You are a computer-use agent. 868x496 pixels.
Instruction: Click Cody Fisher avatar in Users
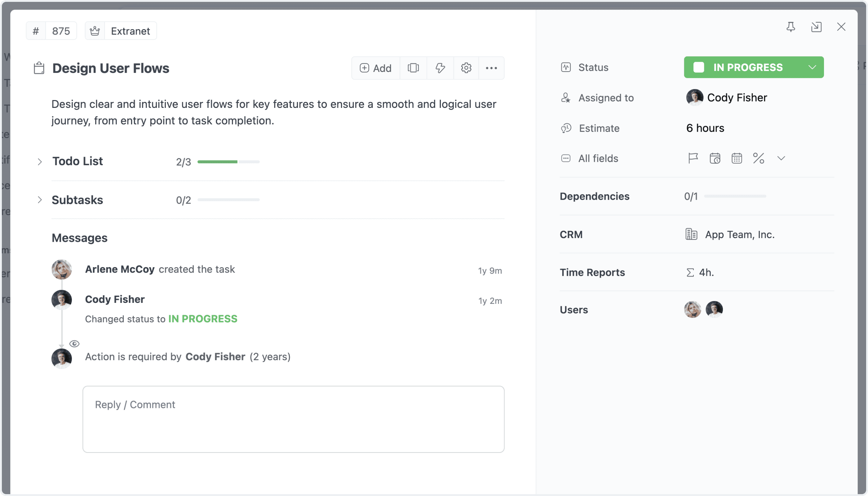tap(714, 310)
